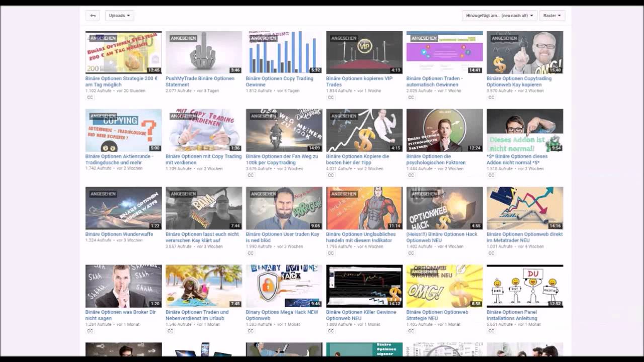Click Binary Options Mega Hack NEW Optionweb title
The height and width of the screenshot is (362, 644).
click(x=282, y=315)
